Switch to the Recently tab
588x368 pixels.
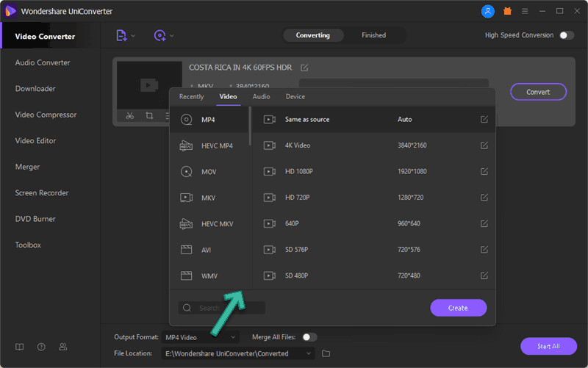click(x=191, y=97)
